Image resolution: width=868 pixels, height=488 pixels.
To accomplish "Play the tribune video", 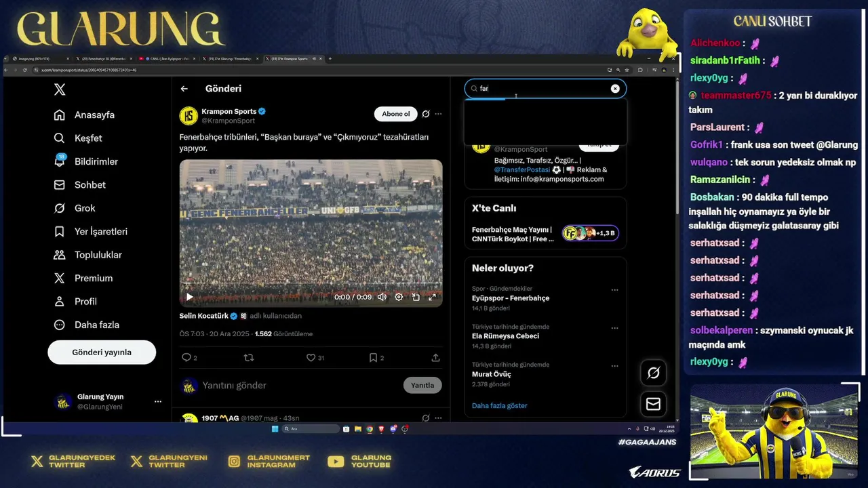I will [189, 297].
